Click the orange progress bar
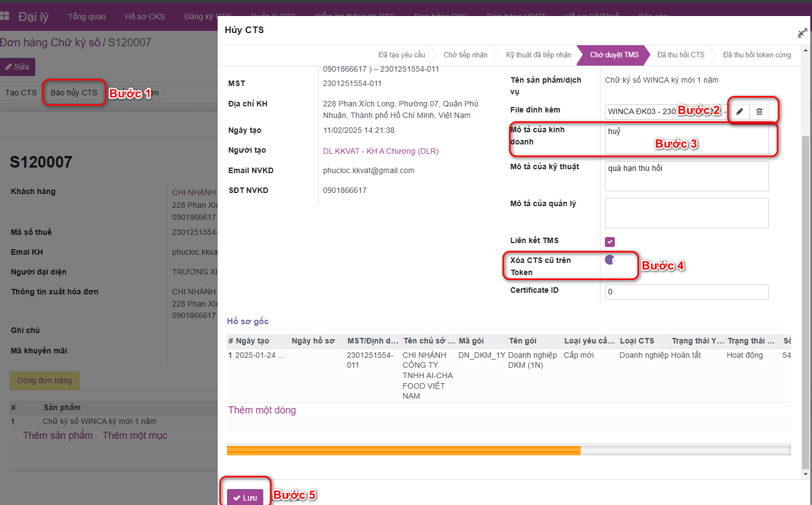Screen dimensions: 812x505 [x=403, y=450]
